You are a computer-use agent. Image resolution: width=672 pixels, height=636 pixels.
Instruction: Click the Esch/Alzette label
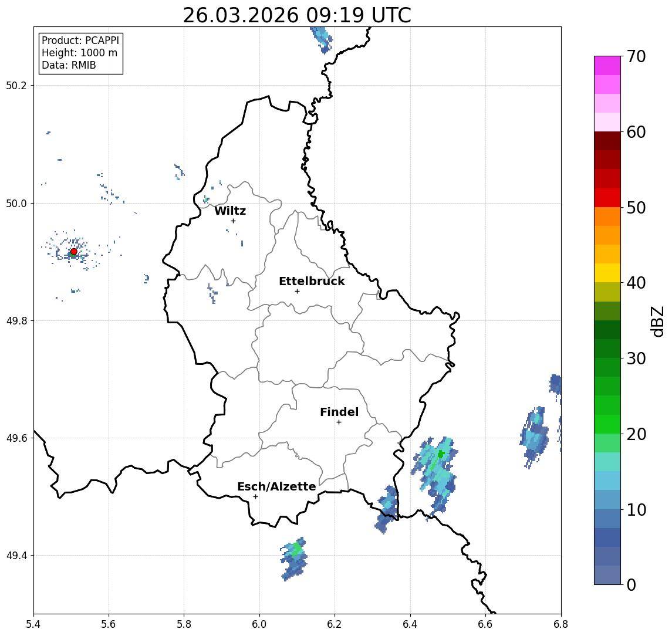(276, 486)
